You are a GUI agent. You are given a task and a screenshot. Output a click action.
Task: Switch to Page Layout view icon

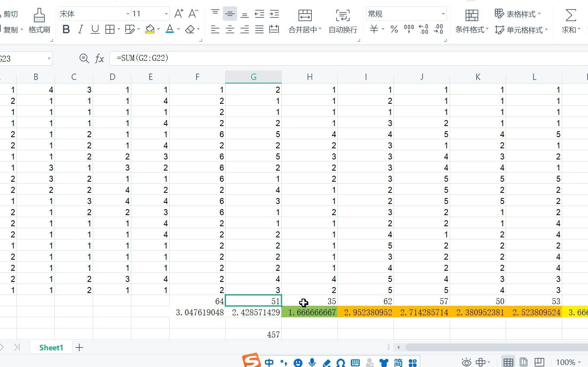coord(524,362)
